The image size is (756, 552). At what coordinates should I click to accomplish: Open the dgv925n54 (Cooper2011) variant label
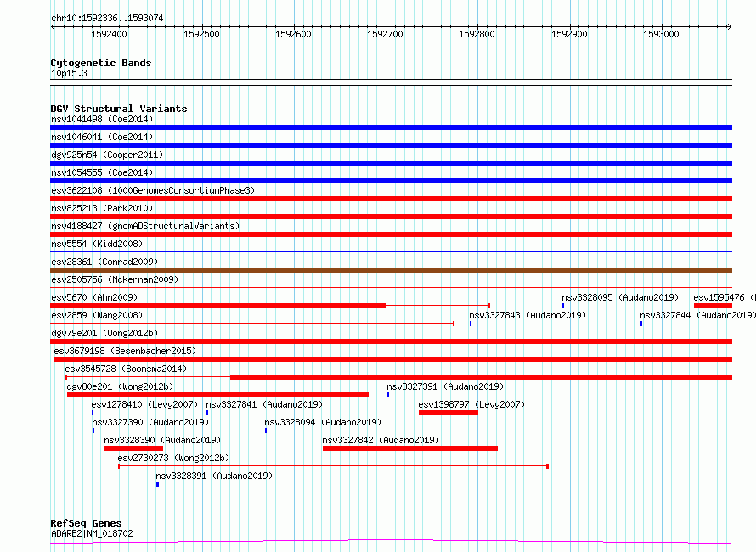[x=107, y=155]
